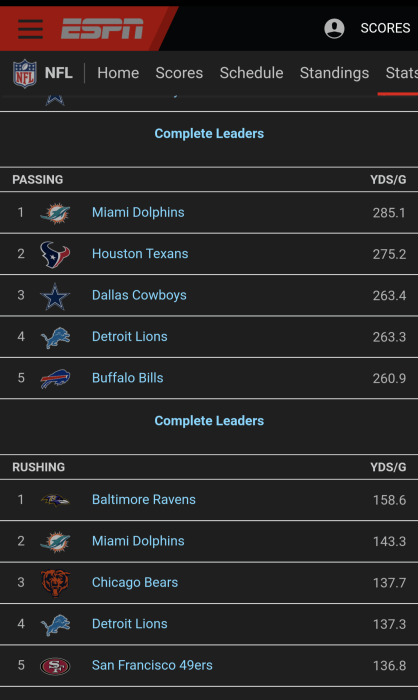Click the Chicago Bears logo
This screenshot has height=700, width=418.
click(55, 583)
